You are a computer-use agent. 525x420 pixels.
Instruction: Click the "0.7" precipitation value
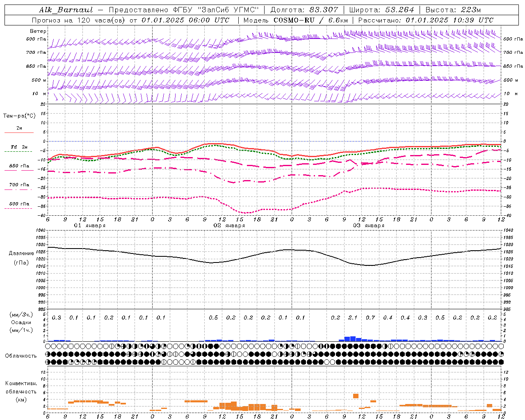pyautogui.click(x=370, y=317)
